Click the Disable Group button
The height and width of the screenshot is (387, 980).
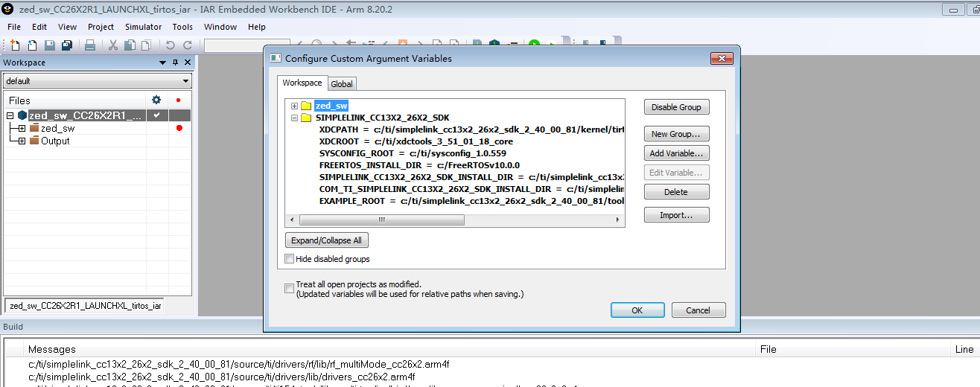(676, 107)
